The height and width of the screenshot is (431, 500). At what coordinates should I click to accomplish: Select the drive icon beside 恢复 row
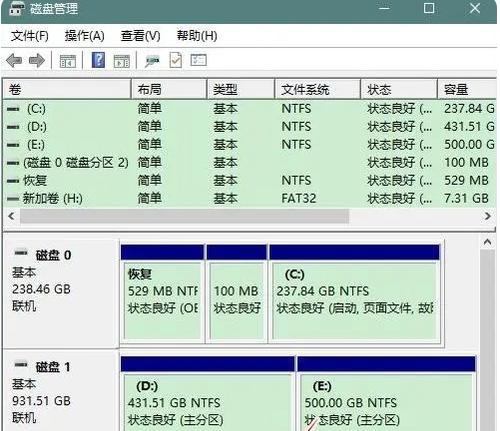[x=13, y=181]
